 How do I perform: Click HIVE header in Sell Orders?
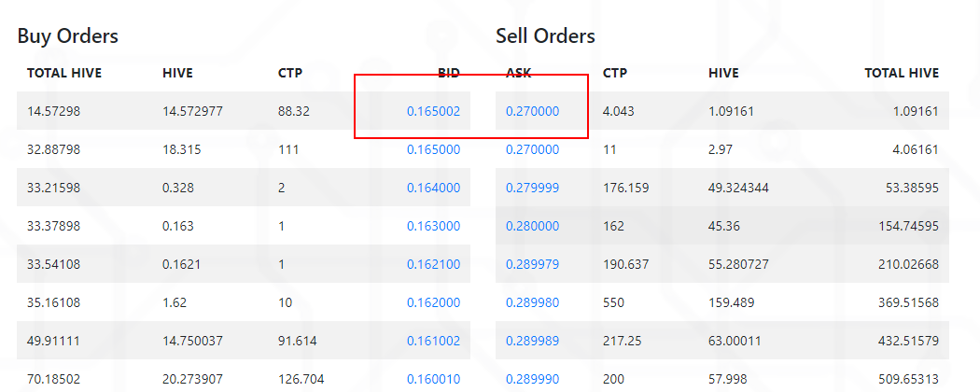[x=723, y=73]
